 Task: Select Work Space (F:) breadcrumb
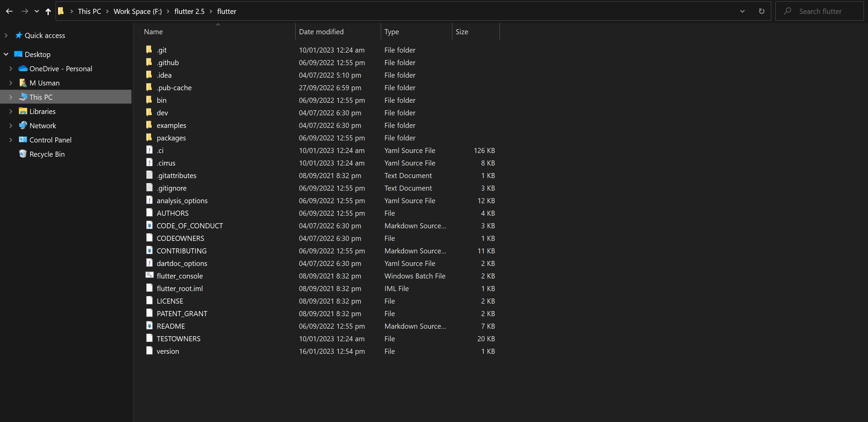pos(137,11)
